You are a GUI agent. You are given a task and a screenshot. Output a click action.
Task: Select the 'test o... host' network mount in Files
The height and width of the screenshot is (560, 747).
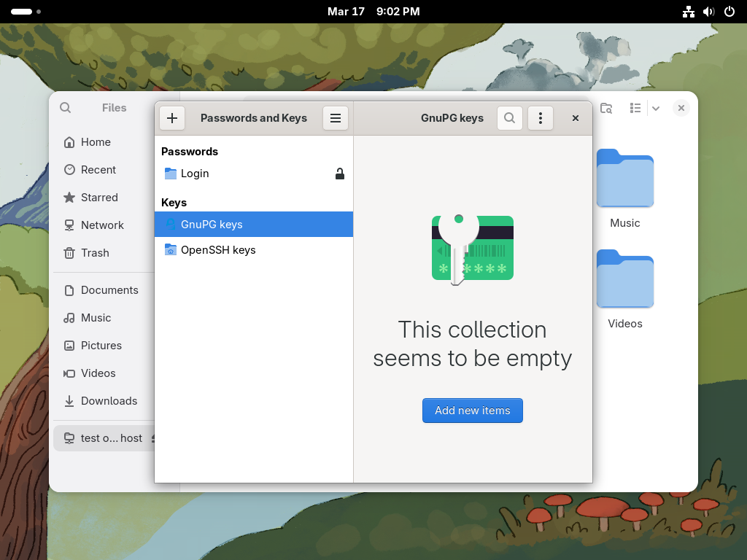click(104, 438)
